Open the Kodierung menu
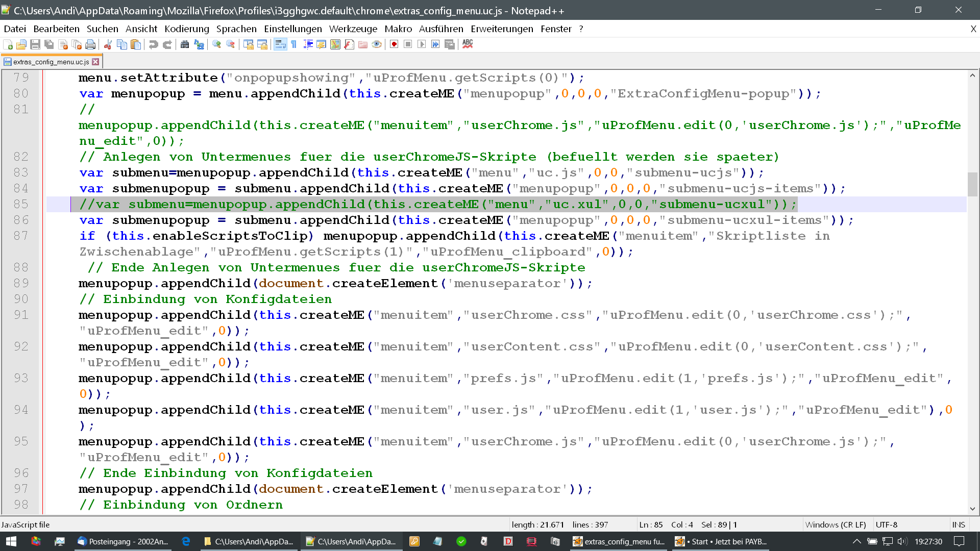 click(x=187, y=29)
